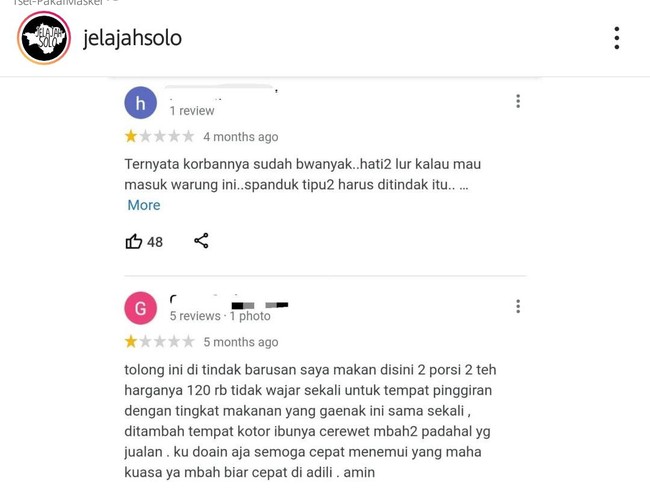Image resolution: width=650 pixels, height=488 pixels.
Task: Select one-star rating on first review
Action: [131, 136]
